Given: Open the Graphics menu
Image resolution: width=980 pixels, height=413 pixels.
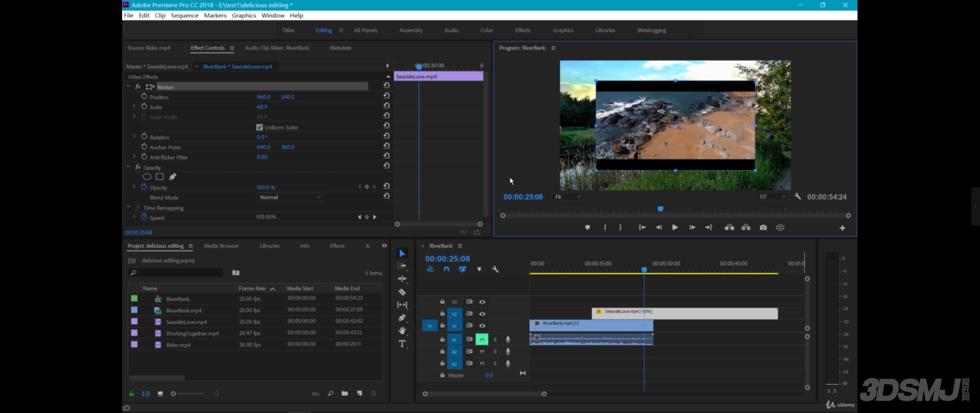Looking at the screenshot, I should (x=244, y=15).
